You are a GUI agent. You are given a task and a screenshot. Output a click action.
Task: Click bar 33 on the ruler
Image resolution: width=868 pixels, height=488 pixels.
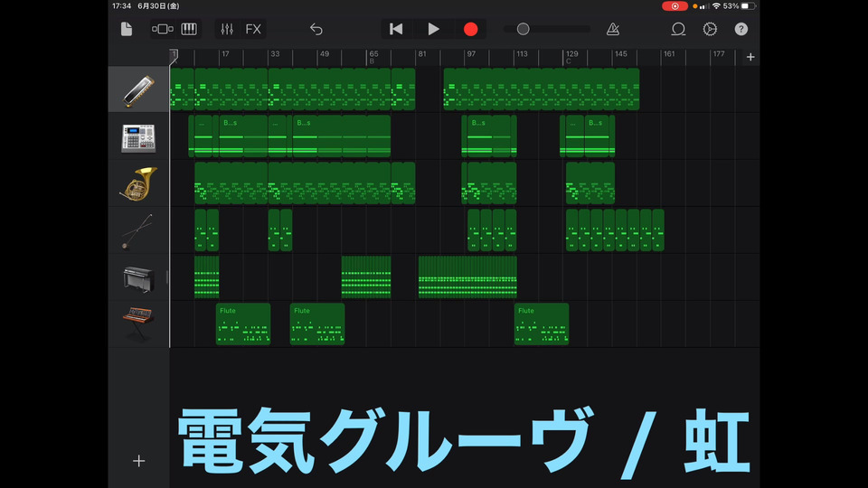pyautogui.click(x=275, y=53)
